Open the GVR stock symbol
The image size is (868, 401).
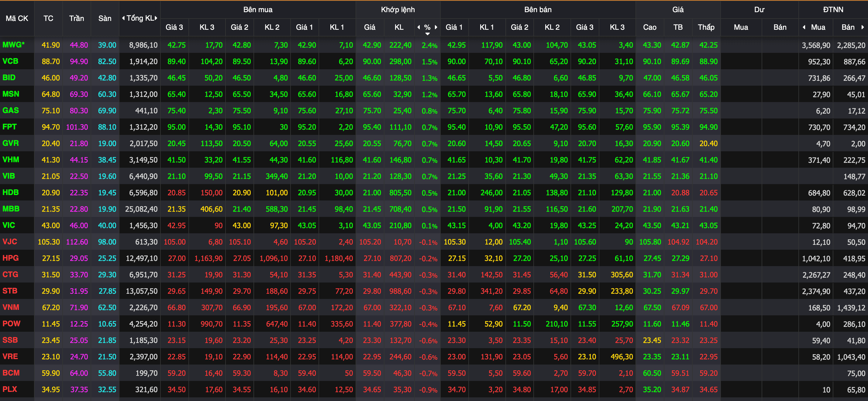[x=11, y=143]
